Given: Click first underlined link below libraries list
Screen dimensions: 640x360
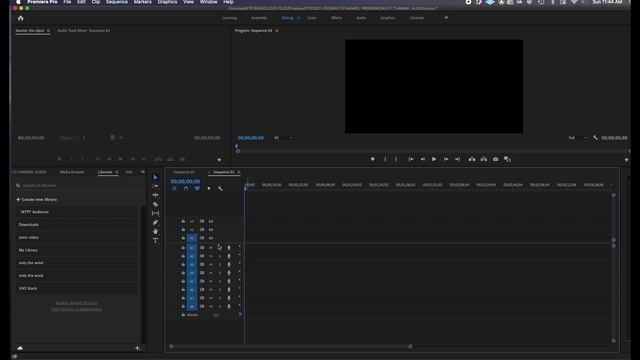Looking at the screenshot, I should pyautogui.click(x=76, y=303).
